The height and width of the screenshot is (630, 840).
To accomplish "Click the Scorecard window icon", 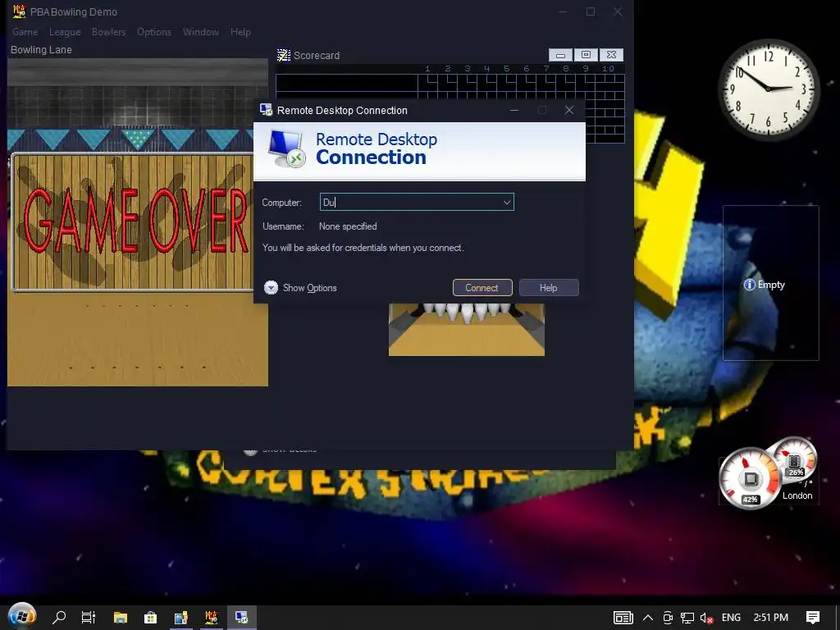I will [283, 55].
